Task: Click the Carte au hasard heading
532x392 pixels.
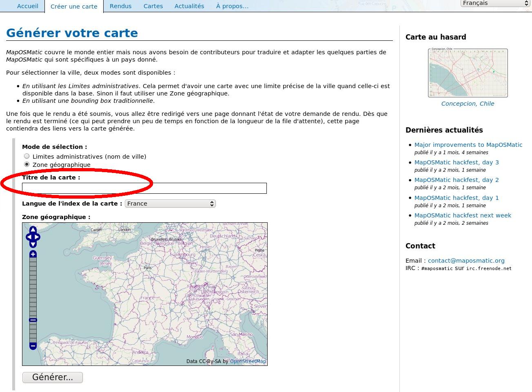Action: 436,37
